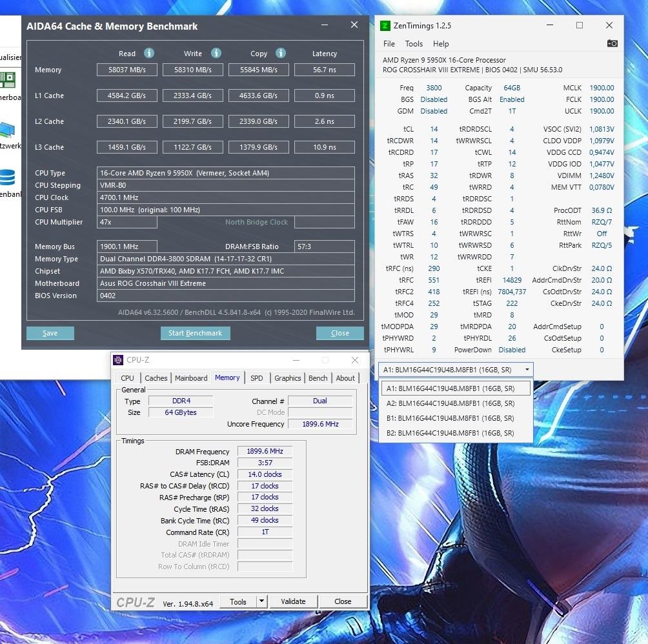
Task: Click Memory Copy value 55845 MB/s
Action: pos(258,70)
